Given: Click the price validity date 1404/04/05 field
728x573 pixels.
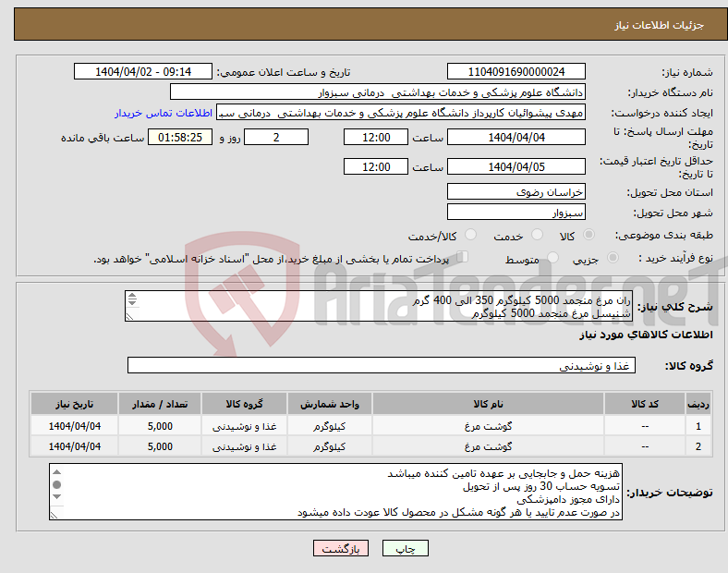Looking at the screenshot, I should [x=516, y=166].
